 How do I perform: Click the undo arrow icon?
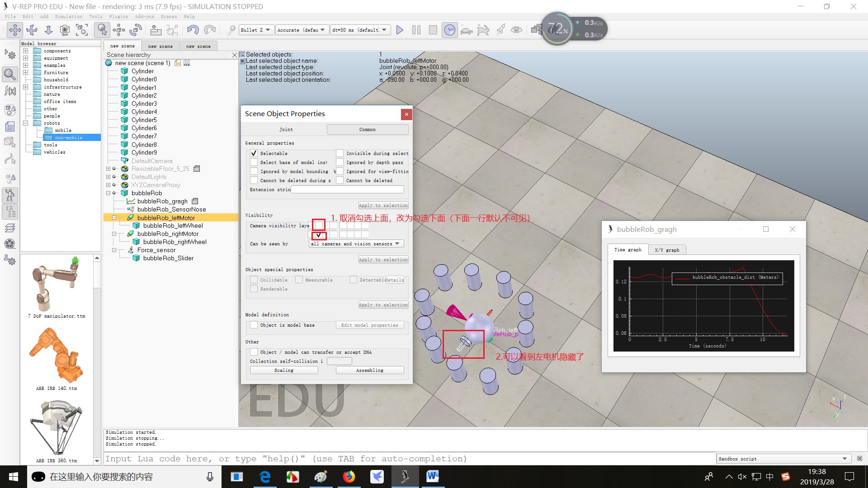193,30
